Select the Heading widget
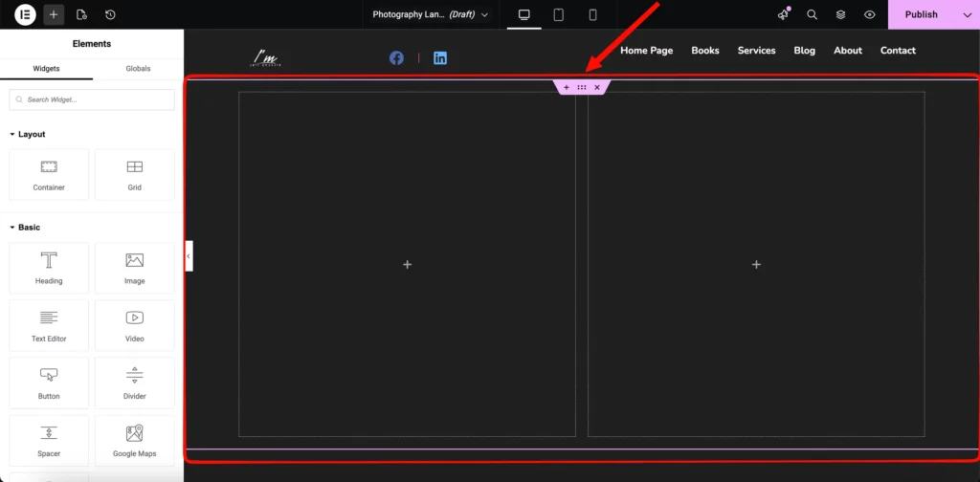Screen dimensions: 980x482 click(49, 268)
